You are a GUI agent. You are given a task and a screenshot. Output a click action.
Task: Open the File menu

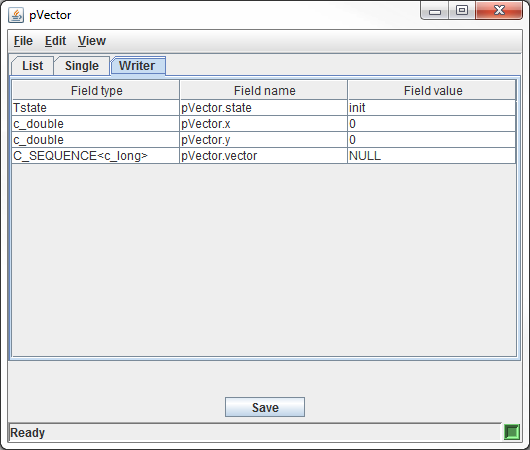23,41
